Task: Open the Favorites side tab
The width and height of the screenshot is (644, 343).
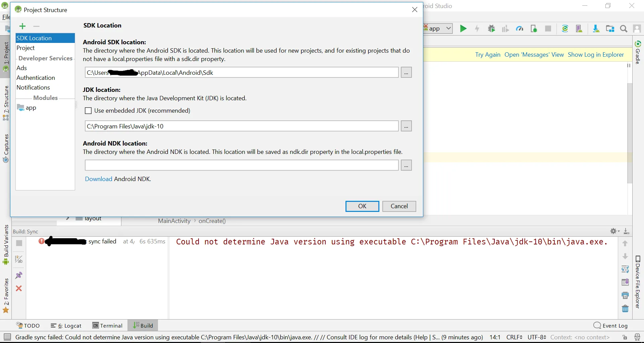Action: pos(6,296)
